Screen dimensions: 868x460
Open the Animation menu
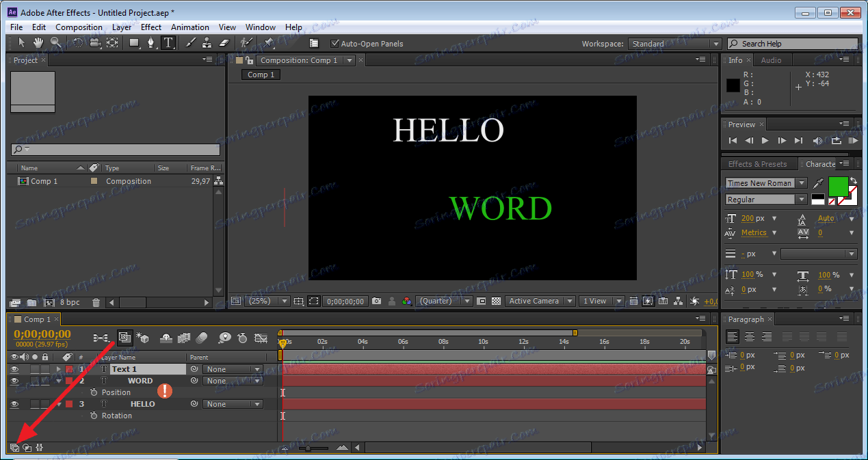click(x=190, y=27)
